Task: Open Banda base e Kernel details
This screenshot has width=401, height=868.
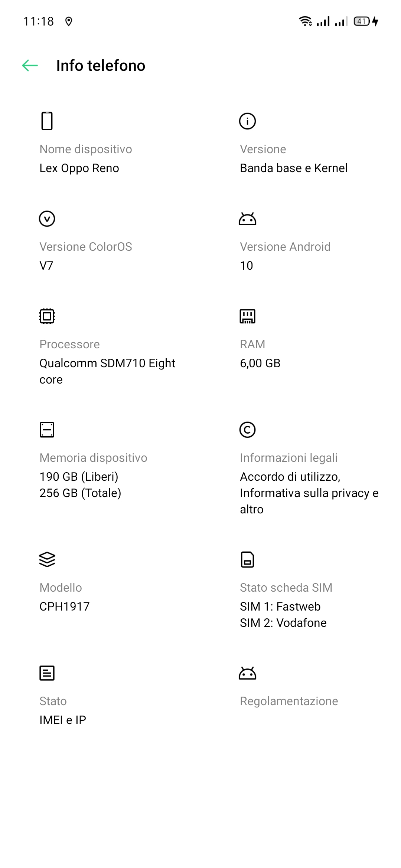Action: (x=293, y=168)
